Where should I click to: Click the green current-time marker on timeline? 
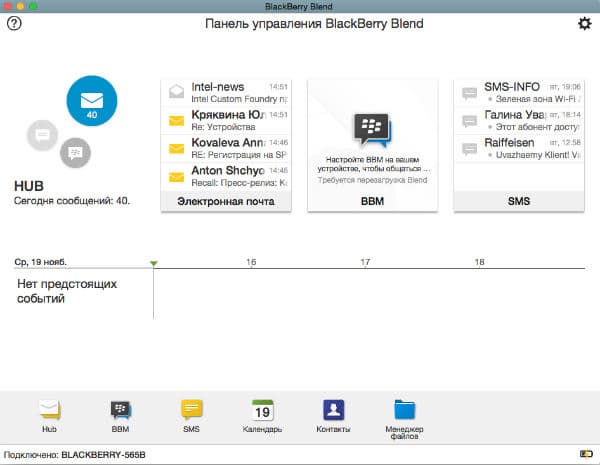153,263
